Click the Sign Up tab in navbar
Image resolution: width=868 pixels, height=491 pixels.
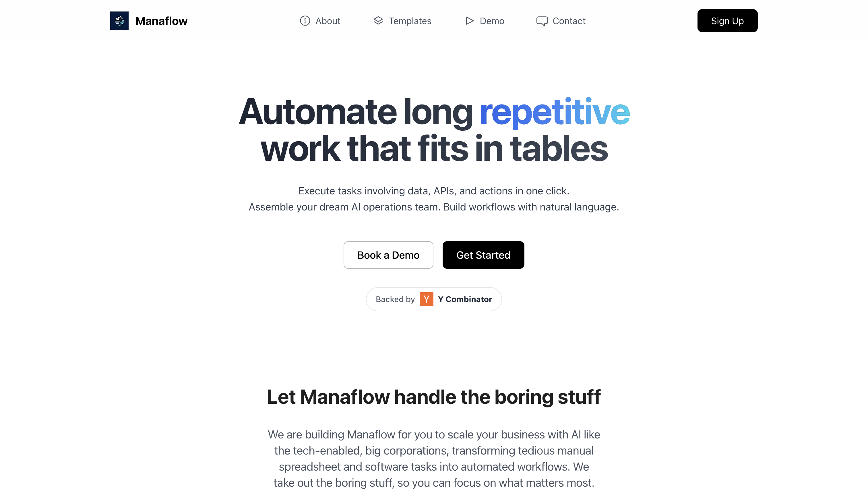(x=727, y=21)
